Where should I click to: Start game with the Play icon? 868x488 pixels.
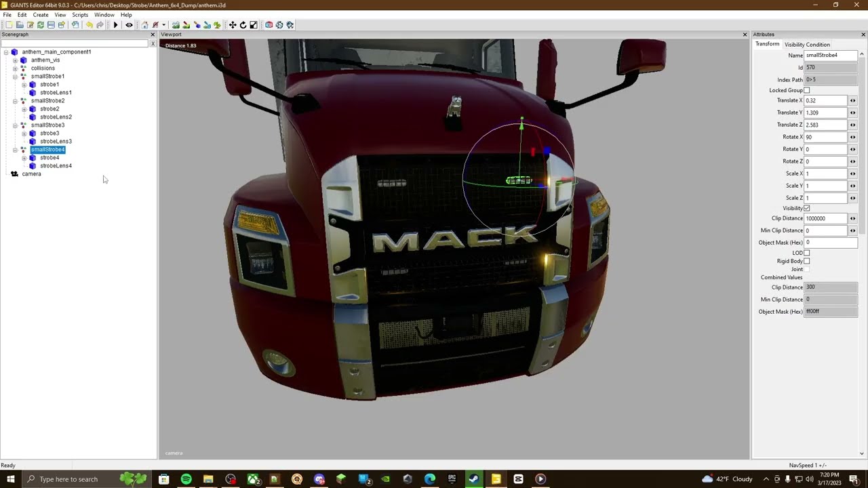pos(115,25)
